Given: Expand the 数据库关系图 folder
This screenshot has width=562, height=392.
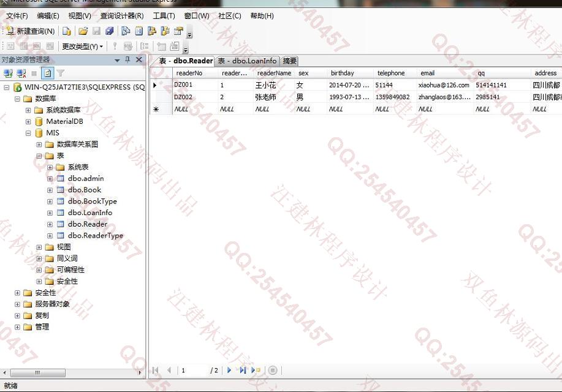Looking at the screenshot, I should (39, 145).
